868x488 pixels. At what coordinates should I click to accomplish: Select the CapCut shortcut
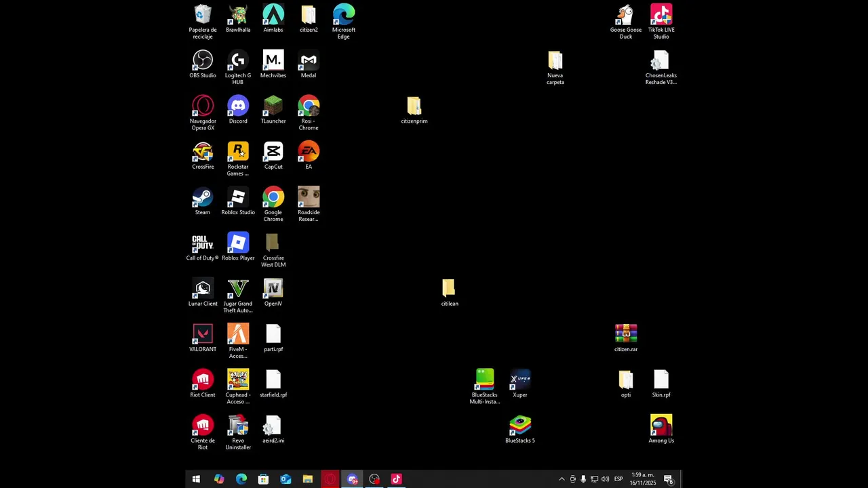273,155
